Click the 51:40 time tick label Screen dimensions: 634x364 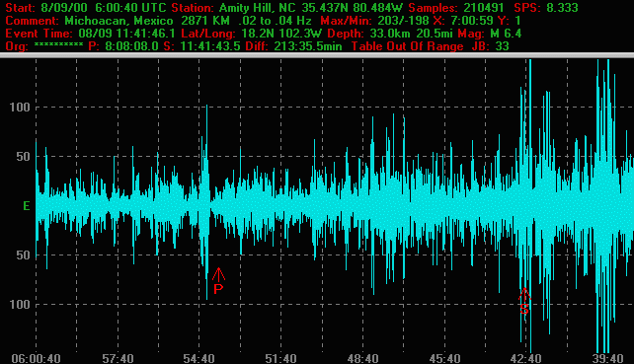pos(281,358)
